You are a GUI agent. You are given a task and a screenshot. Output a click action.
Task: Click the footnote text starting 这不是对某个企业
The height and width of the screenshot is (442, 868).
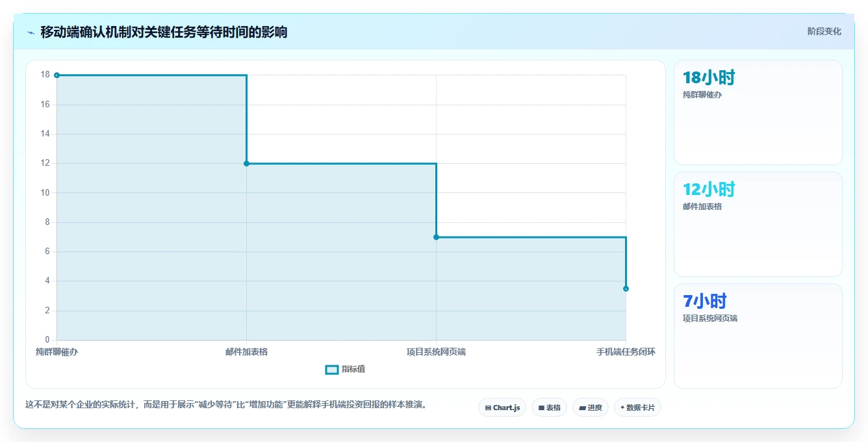226,404
